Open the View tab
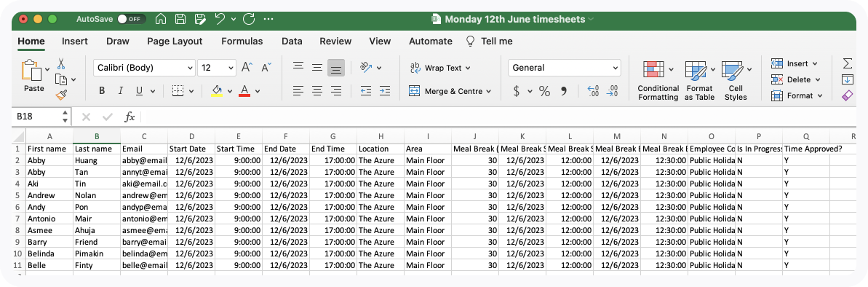 pyautogui.click(x=380, y=41)
